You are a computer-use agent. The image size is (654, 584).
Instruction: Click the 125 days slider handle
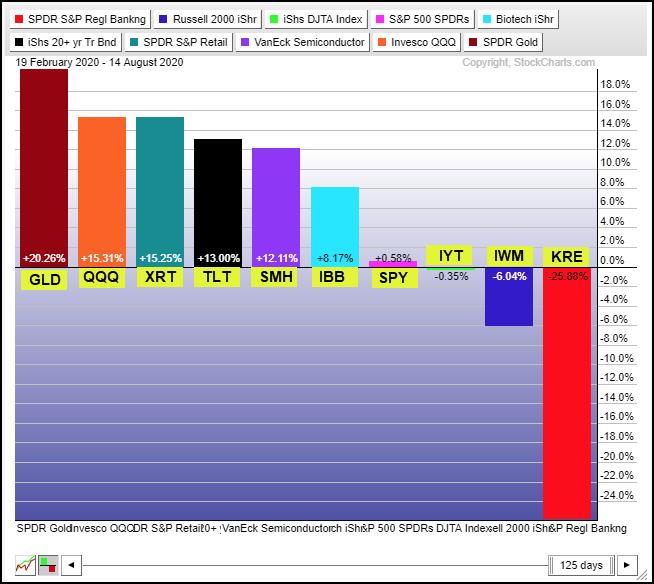click(581, 565)
